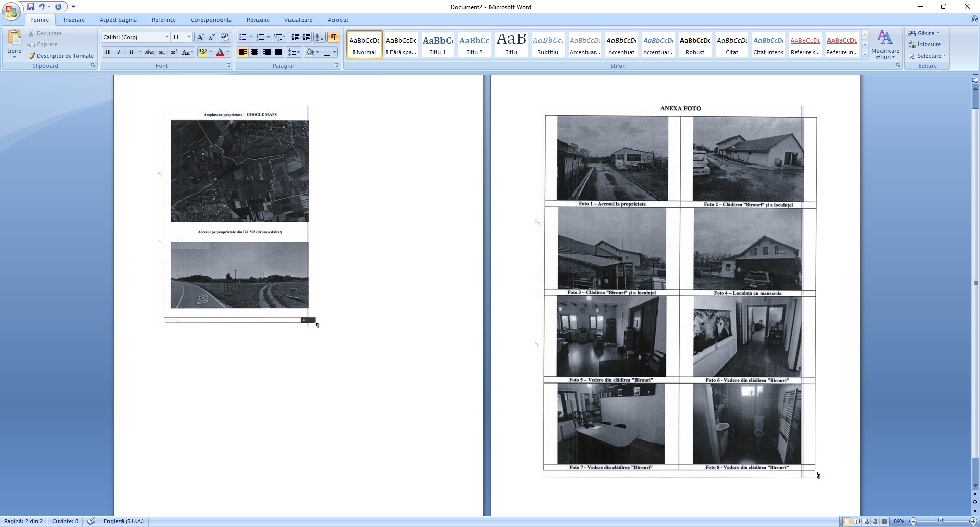Click the Format Painter brush icon
The height and width of the screenshot is (527, 980).
31,56
